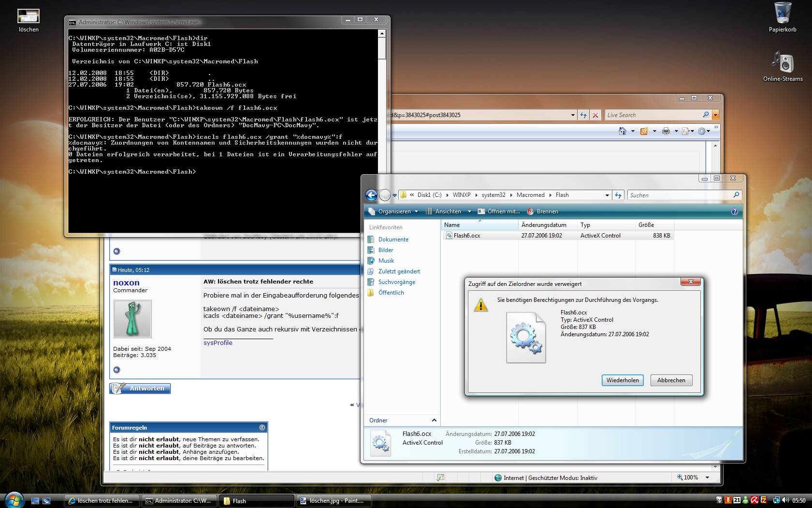
Task: Open the Zuletzt geändert favorite link
Action: (x=399, y=271)
